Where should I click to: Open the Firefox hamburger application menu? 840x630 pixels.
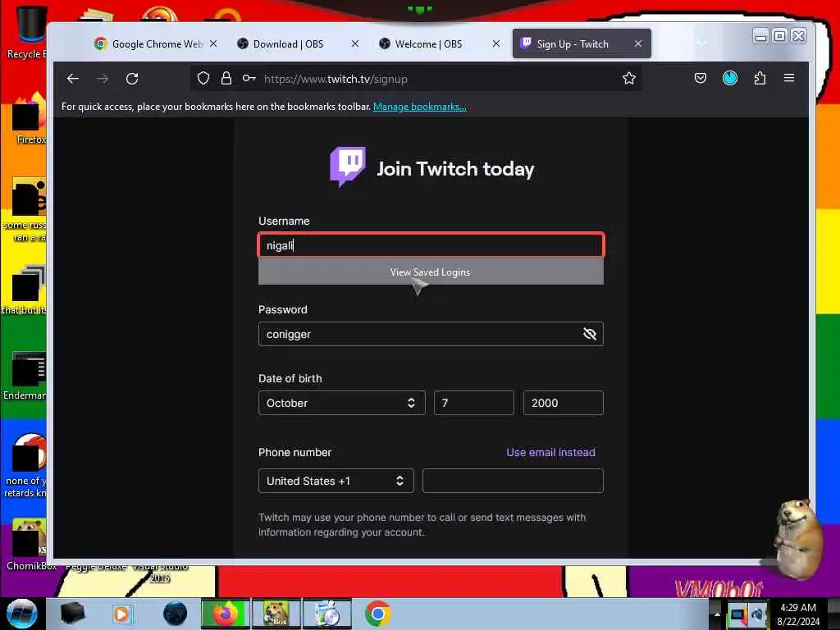tap(789, 78)
